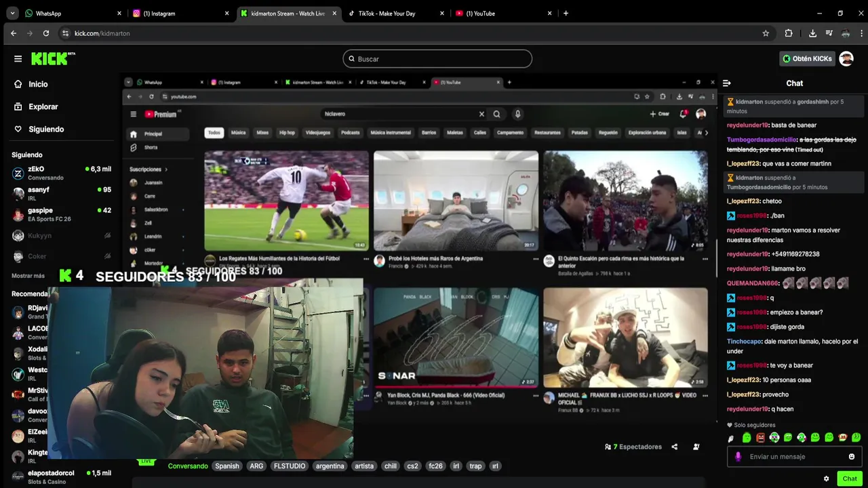Open gaspipe's EA Sports FC 26 channel

click(x=61, y=215)
